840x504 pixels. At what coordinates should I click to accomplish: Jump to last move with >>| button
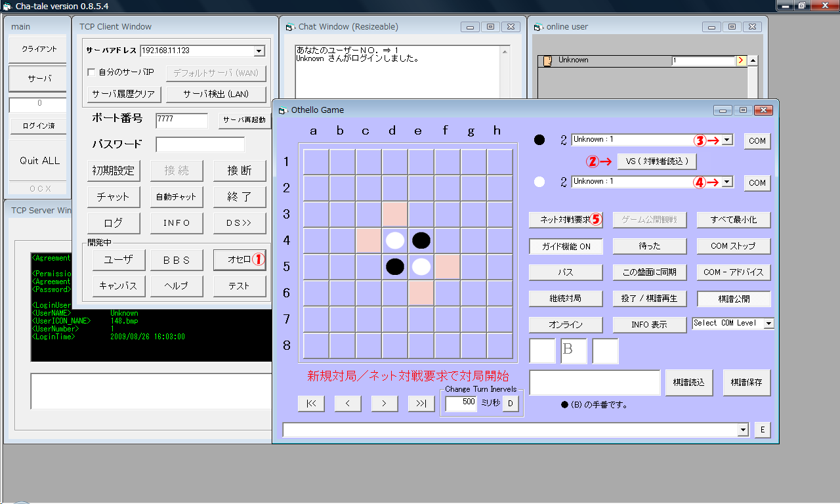point(421,404)
